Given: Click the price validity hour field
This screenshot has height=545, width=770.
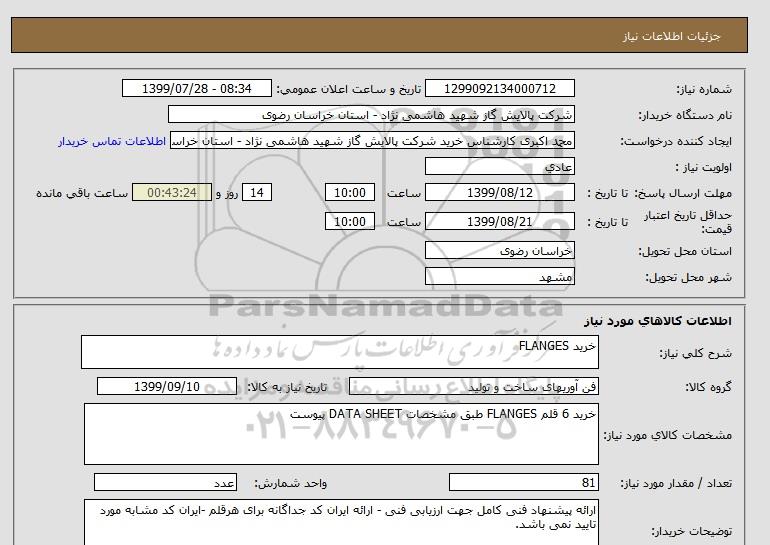Looking at the screenshot, I should click(x=350, y=221).
